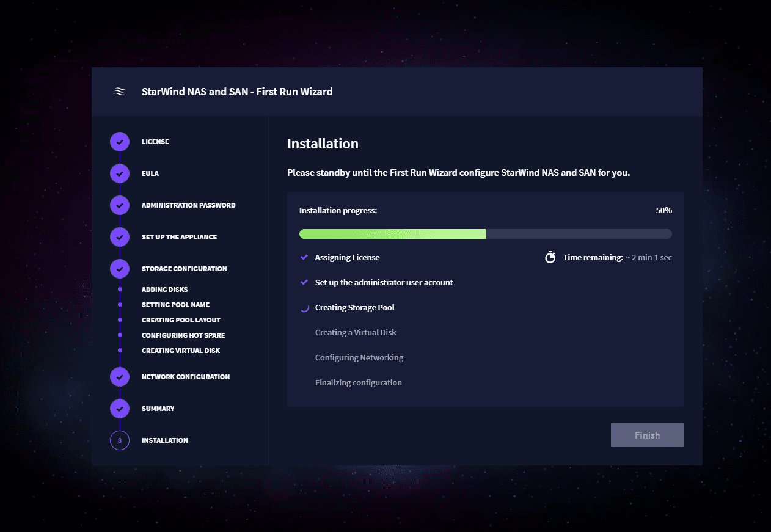
Task: Click the Installation progress label
Action: click(338, 211)
